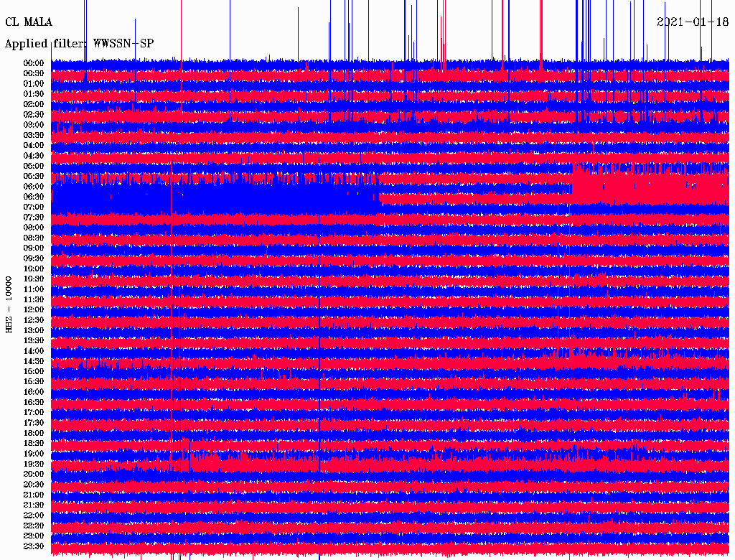Screen dimensions: 735x560
Task: Click the CL MALA station label
Action: coord(29,22)
